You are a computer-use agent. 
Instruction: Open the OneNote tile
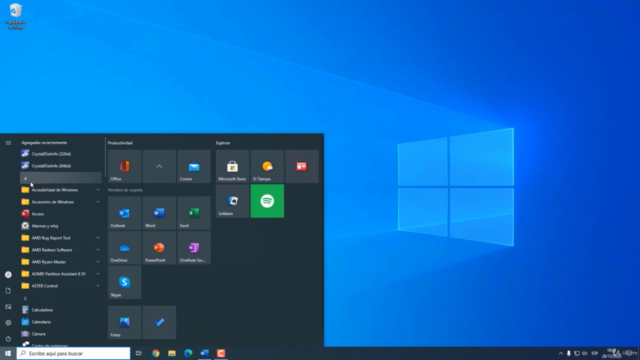(x=194, y=247)
